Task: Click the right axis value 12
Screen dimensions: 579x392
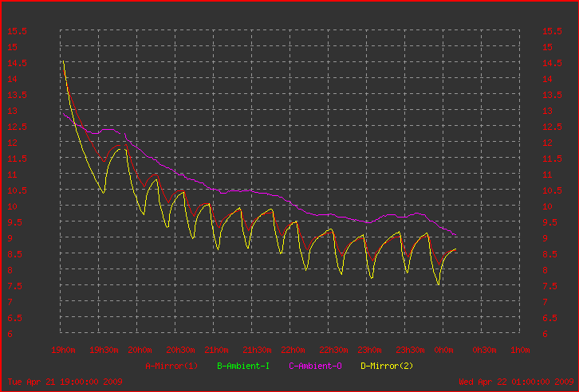Action: pyautogui.click(x=547, y=143)
